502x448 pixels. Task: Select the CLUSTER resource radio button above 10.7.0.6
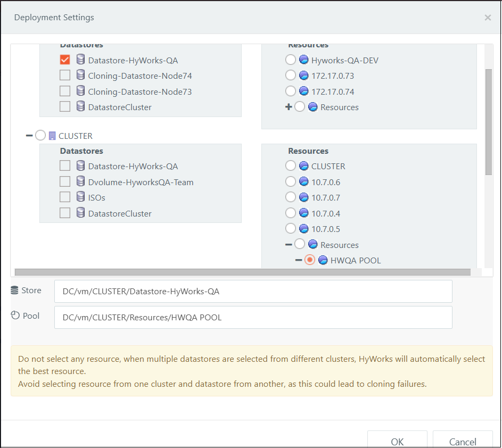[290, 166]
